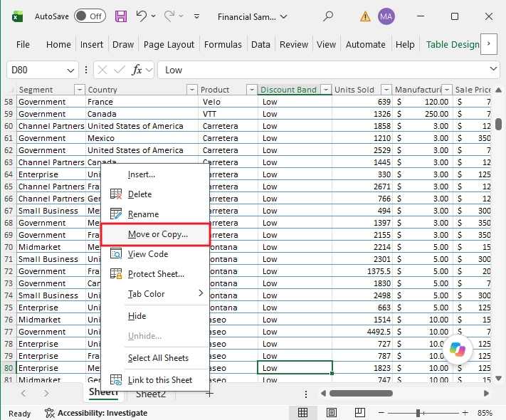The height and width of the screenshot is (420, 506).
Task: Click the fx Insert Function icon
Action: click(x=137, y=70)
